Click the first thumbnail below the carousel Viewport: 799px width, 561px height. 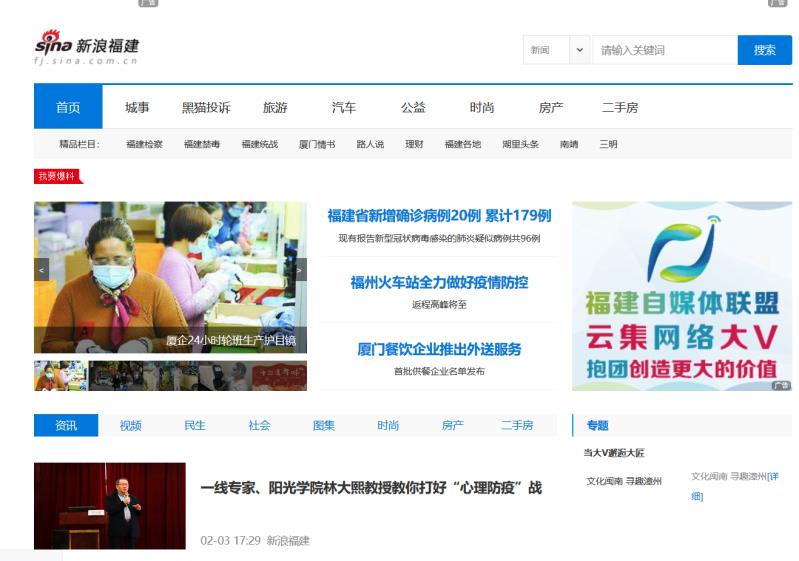[60, 375]
